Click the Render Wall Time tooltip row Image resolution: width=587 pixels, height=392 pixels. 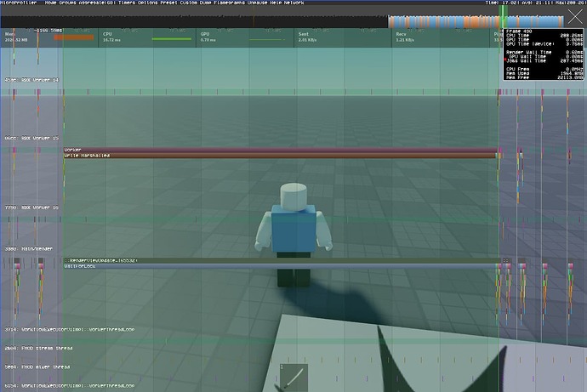point(544,53)
